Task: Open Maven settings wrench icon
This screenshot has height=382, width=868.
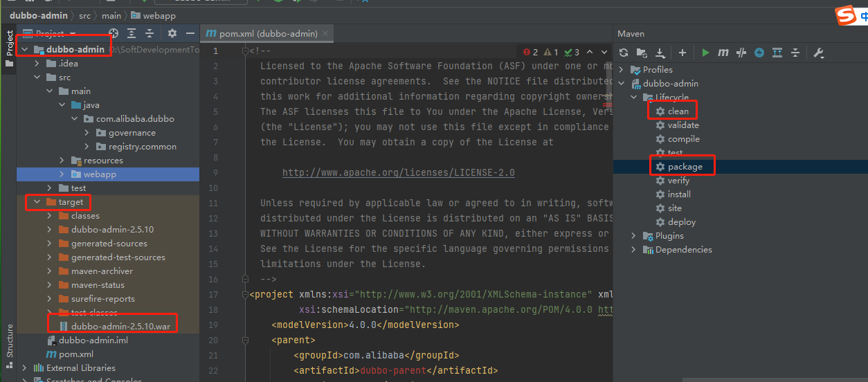Action: (818, 53)
